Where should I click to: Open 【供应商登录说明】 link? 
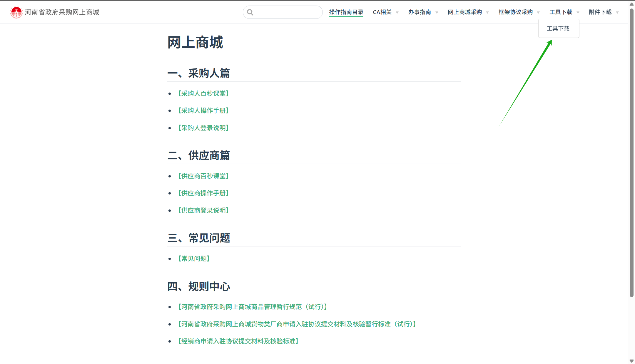tap(203, 210)
